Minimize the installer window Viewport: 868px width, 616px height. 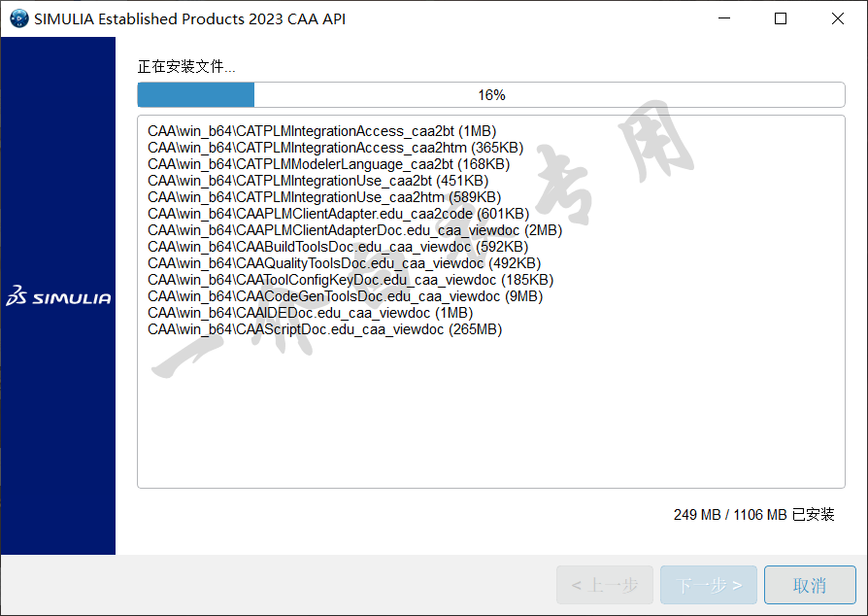[724, 18]
